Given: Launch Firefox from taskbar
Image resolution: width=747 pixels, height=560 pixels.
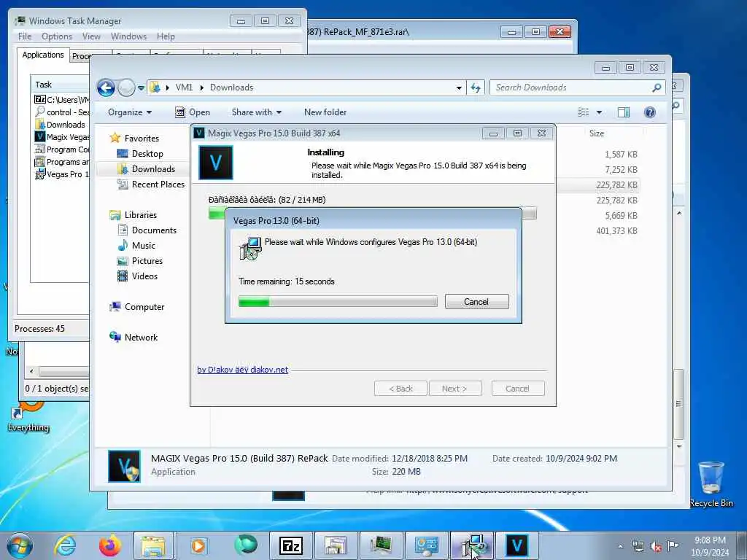Looking at the screenshot, I should (110, 545).
